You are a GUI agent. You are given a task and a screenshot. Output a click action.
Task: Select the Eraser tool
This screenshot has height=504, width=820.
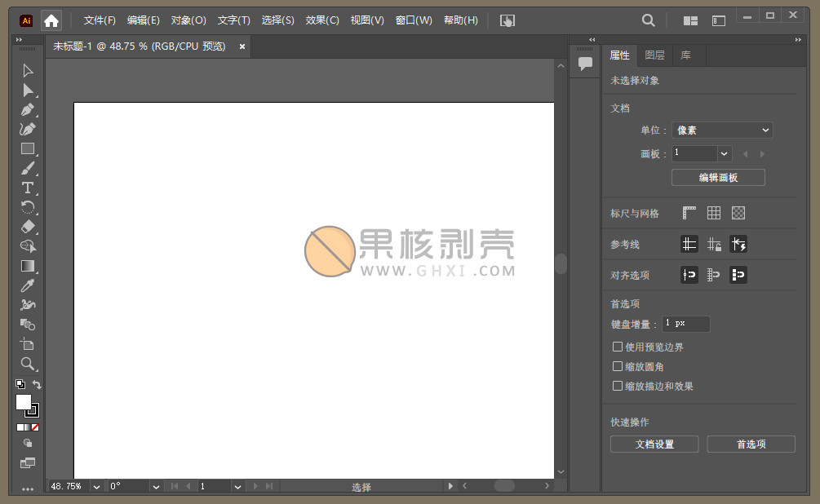28,227
